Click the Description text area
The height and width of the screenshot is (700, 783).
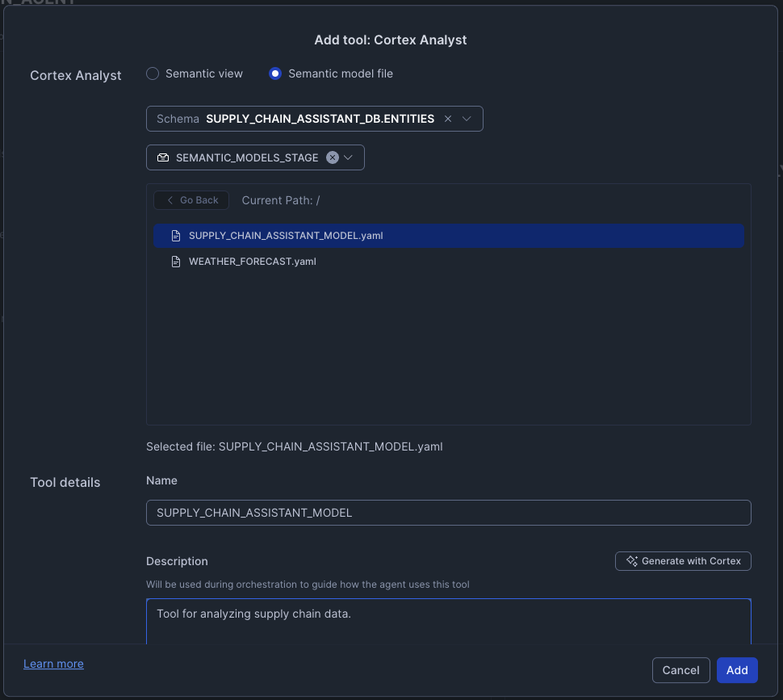[448, 618]
